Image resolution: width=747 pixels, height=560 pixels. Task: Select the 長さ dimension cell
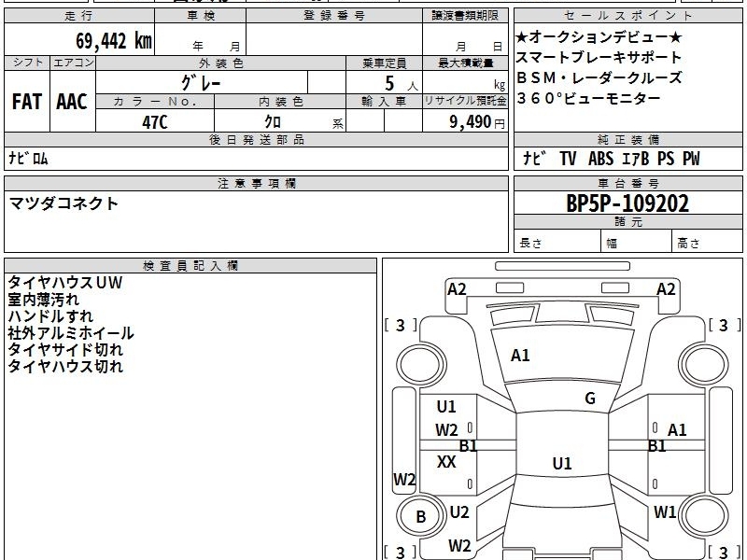(x=557, y=242)
